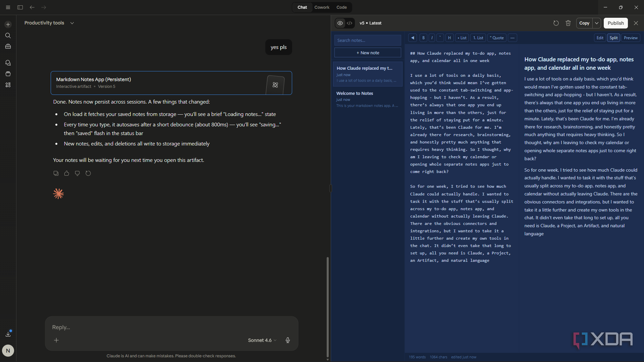Click the Copy button
The image size is (644, 362).
584,23
